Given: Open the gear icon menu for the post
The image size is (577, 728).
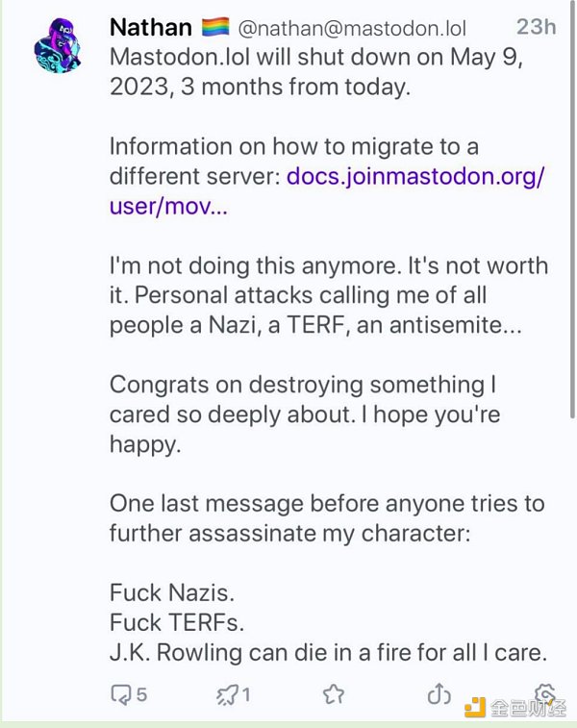Looking at the screenshot, I should [544, 692].
